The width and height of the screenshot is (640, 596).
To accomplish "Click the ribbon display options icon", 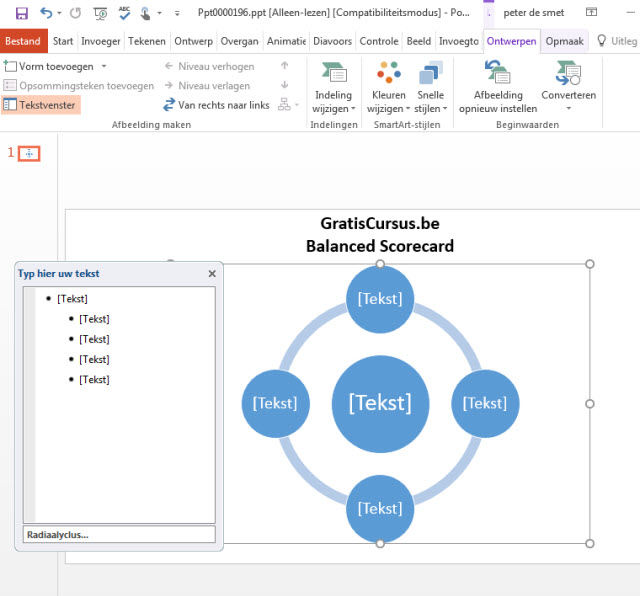I will click(591, 12).
